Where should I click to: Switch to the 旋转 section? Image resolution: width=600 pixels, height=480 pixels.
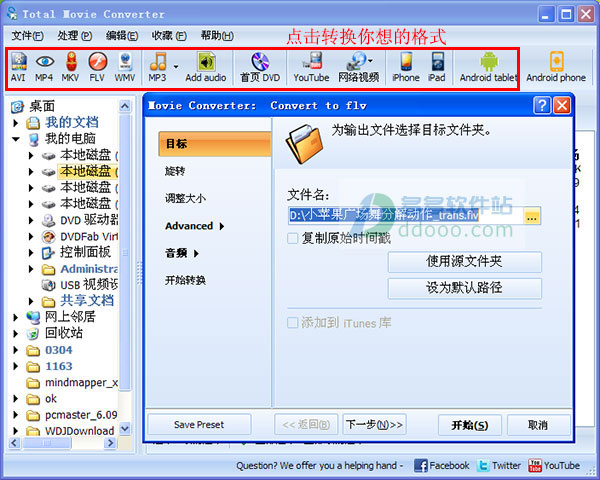pos(175,171)
